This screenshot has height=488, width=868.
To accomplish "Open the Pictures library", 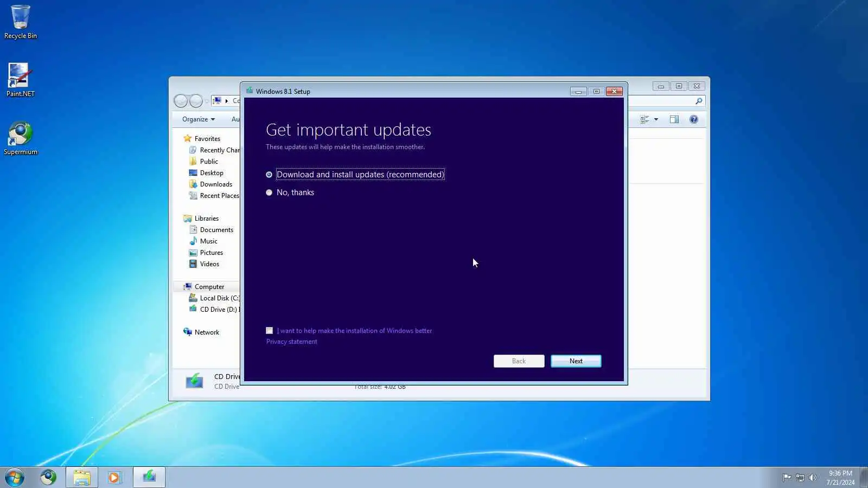I will (x=212, y=253).
